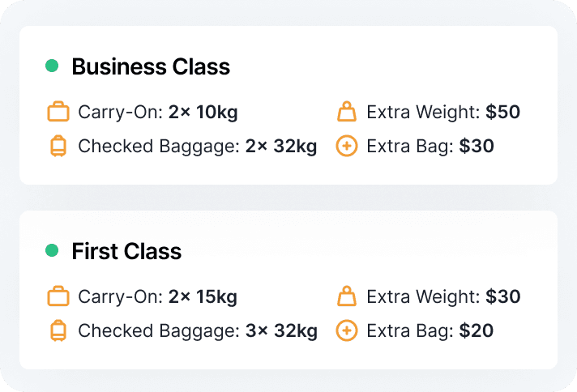Click the First Class extra weight icon
Viewport: 577px width, 392px height.
click(347, 296)
